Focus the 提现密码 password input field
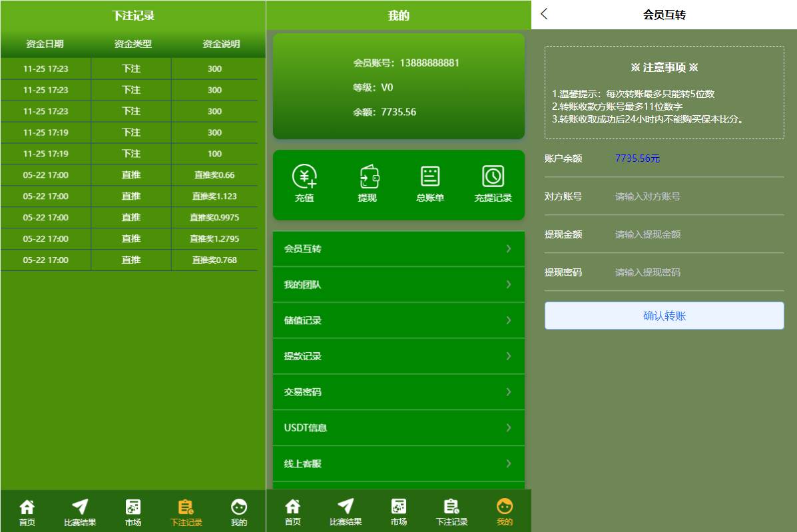Viewport: 797px width, 532px height. pyautogui.click(x=699, y=272)
